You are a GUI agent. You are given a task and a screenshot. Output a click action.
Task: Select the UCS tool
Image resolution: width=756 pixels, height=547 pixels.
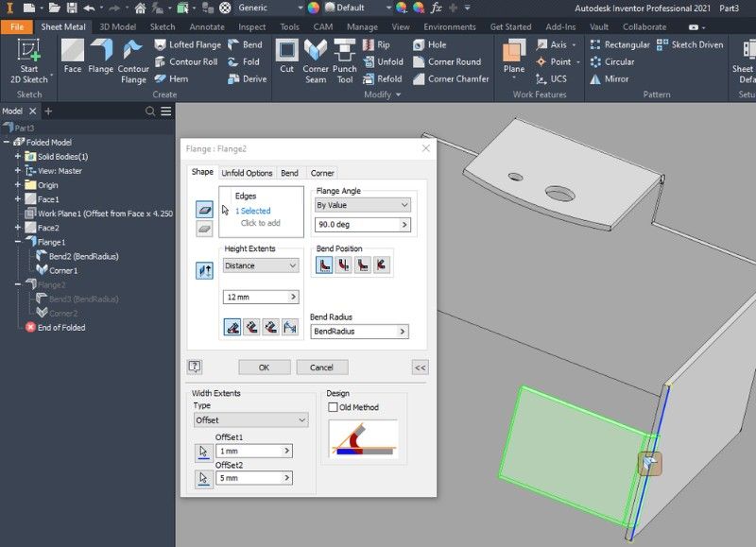tap(551, 78)
